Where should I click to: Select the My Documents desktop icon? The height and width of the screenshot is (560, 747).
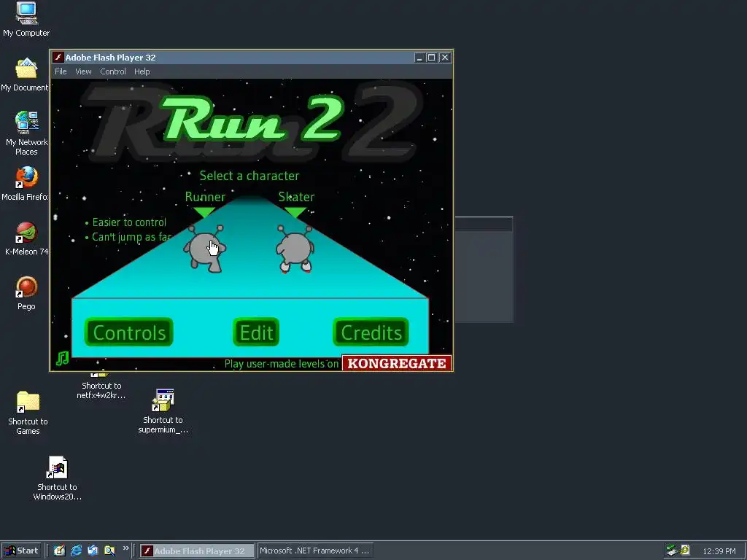click(25, 75)
